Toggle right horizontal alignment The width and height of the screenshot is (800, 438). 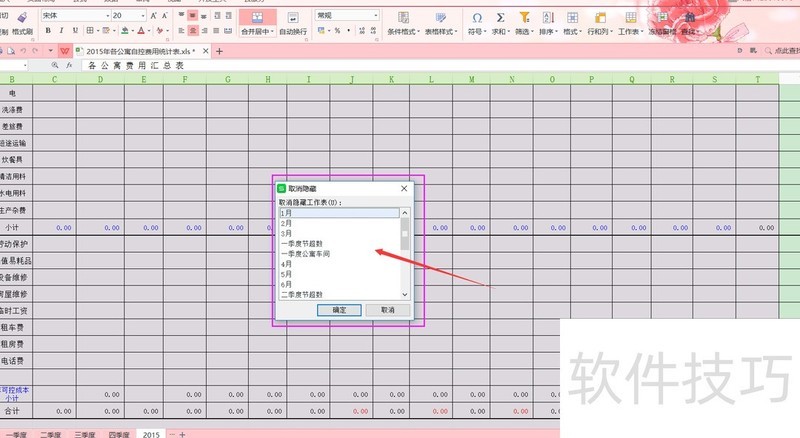pyautogui.click(x=204, y=31)
